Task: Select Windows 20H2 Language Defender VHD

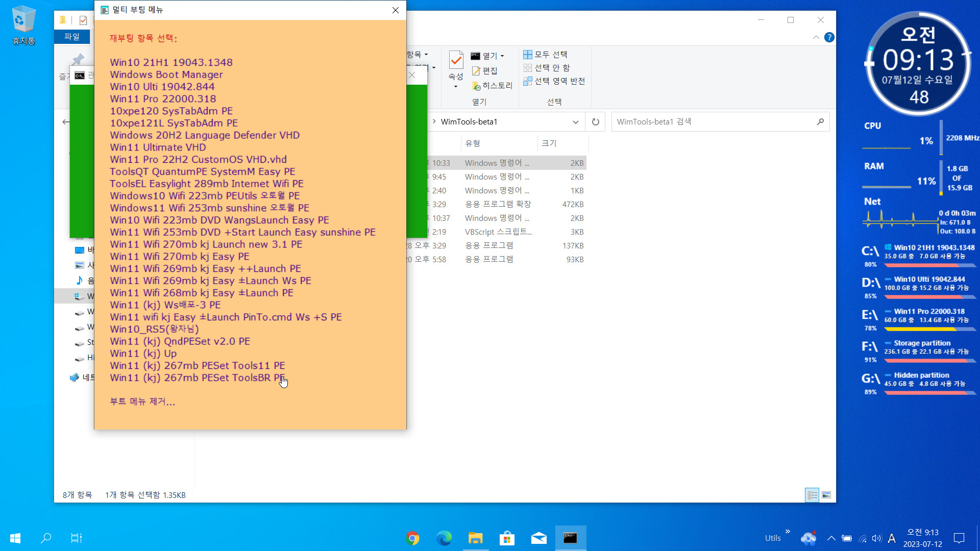Action: click(205, 135)
